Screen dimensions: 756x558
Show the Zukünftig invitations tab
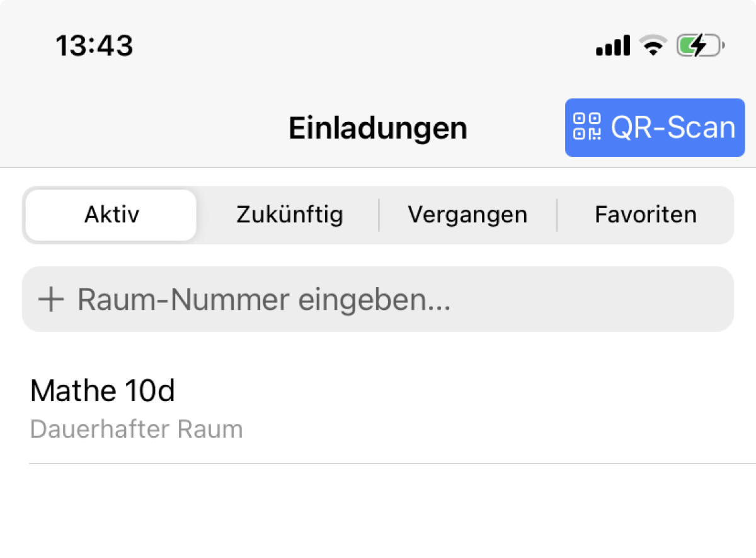[x=289, y=215]
